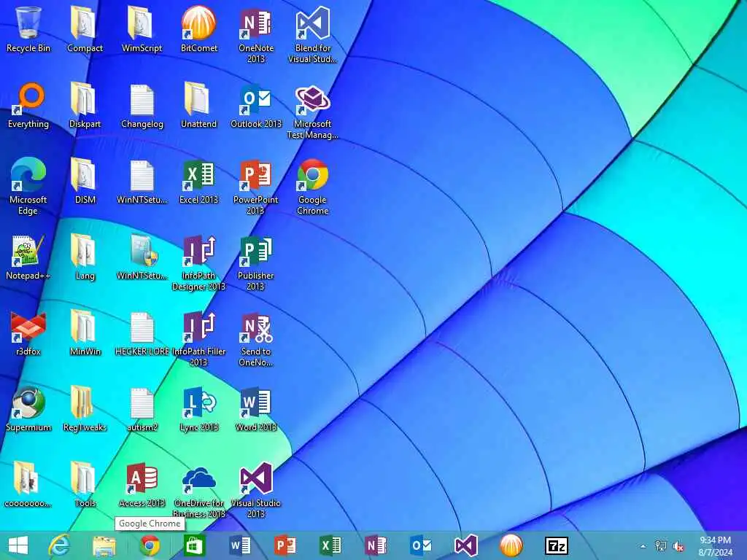
Task: Click the Windows Start button
Action: tap(18, 545)
